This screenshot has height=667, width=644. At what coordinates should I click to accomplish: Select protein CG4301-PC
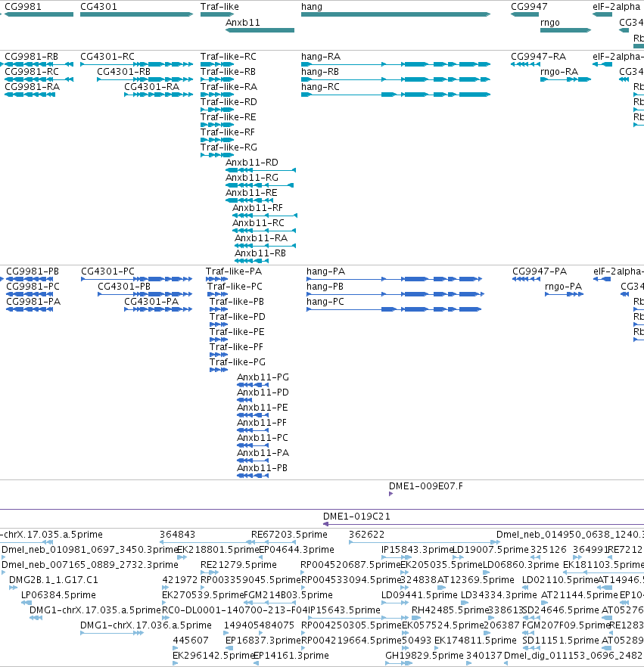click(x=137, y=279)
